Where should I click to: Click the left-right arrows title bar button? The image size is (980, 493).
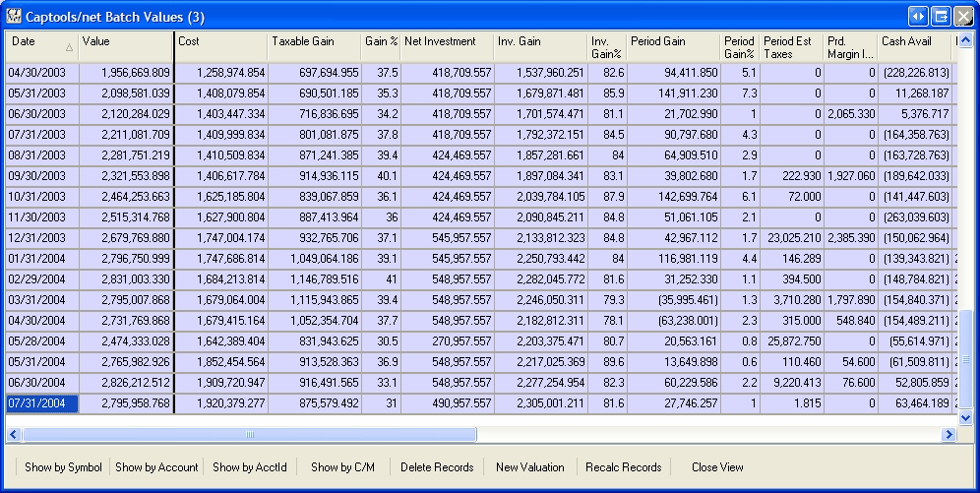[x=918, y=16]
